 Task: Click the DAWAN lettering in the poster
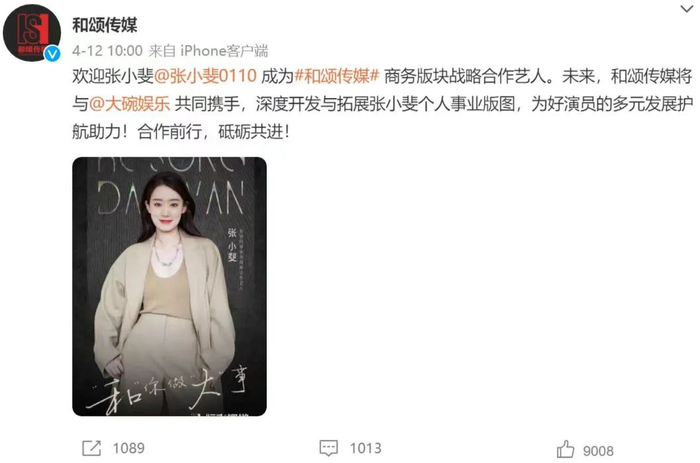[x=171, y=197]
